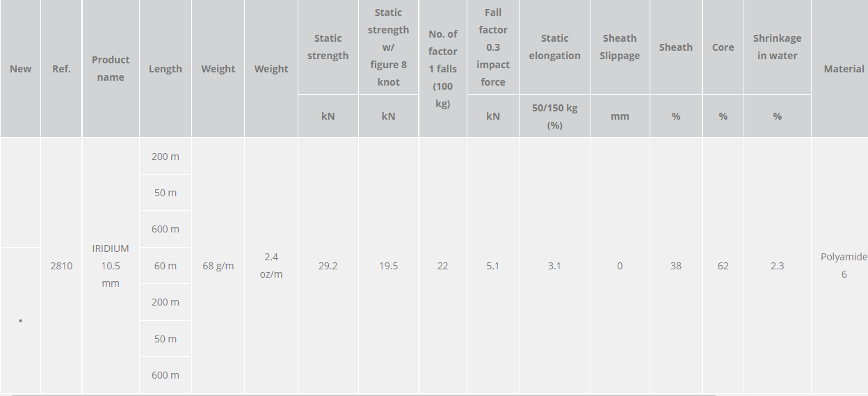Click the "New" column header
Image resolution: width=868 pixels, height=396 pixels.
pyautogui.click(x=21, y=69)
